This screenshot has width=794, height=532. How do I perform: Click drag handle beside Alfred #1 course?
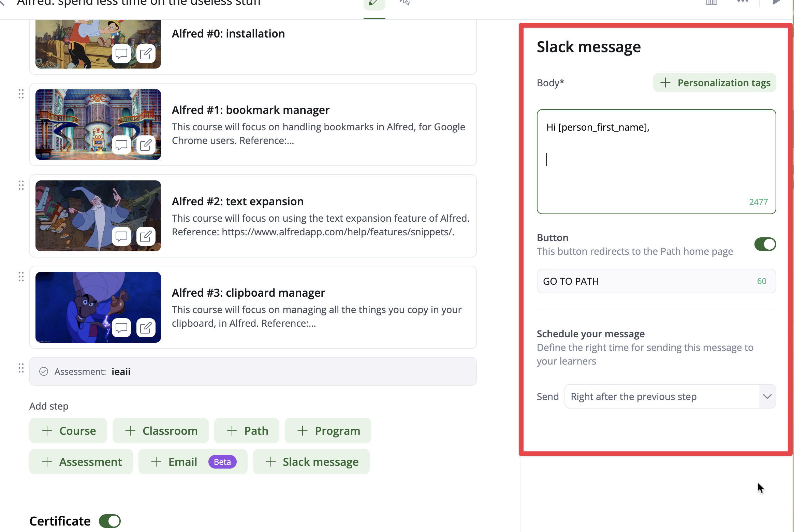(21, 94)
